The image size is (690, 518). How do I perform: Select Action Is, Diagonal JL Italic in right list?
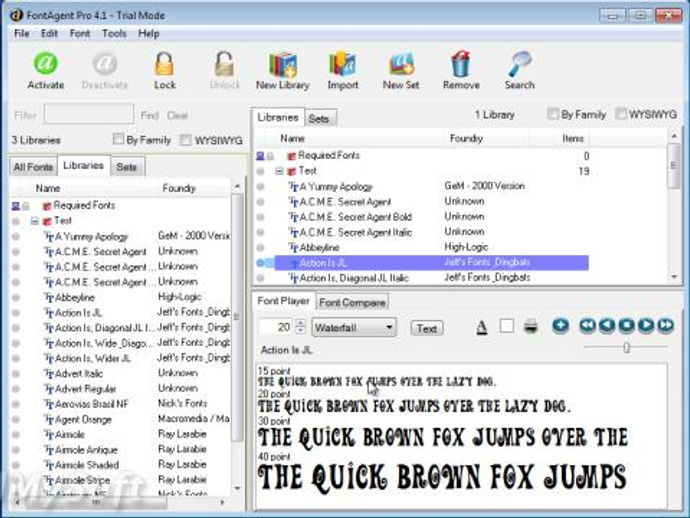coord(354,278)
